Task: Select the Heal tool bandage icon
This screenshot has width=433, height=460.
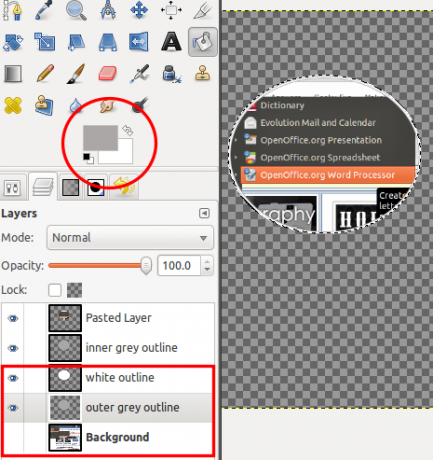Action: click(x=13, y=105)
